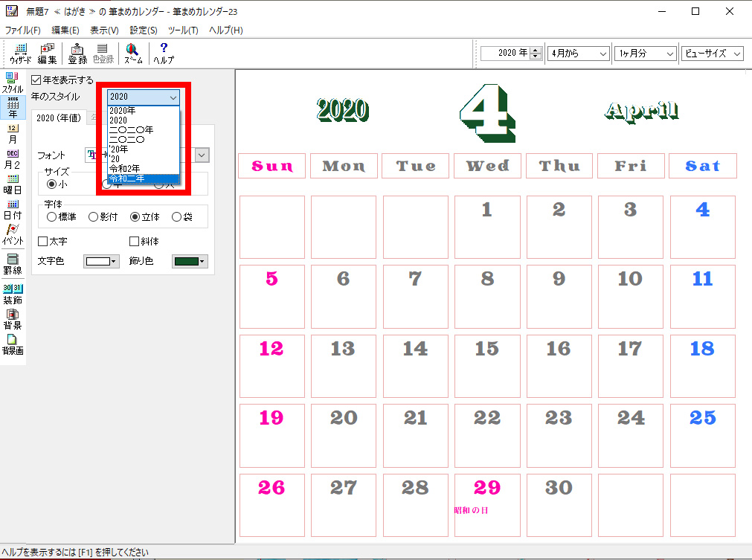Click the April 29 date cell
The height and width of the screenshot is (560, 752).
487,504
